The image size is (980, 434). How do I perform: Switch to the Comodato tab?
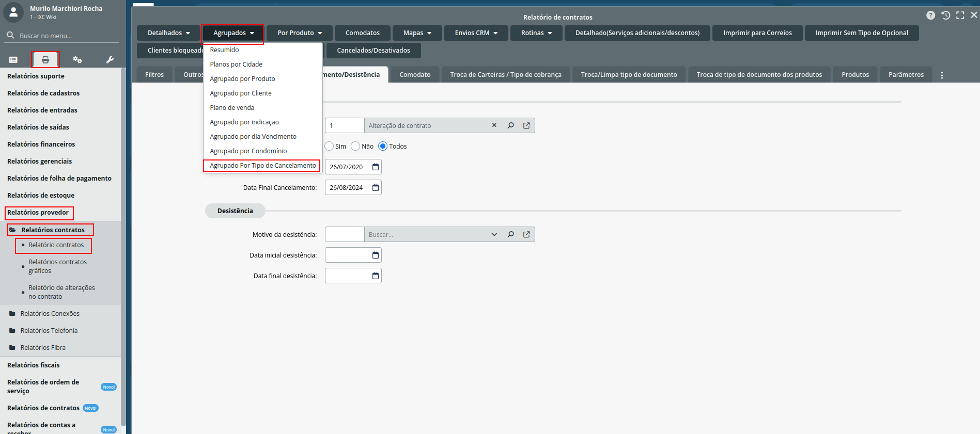click(x=415, y=75)
